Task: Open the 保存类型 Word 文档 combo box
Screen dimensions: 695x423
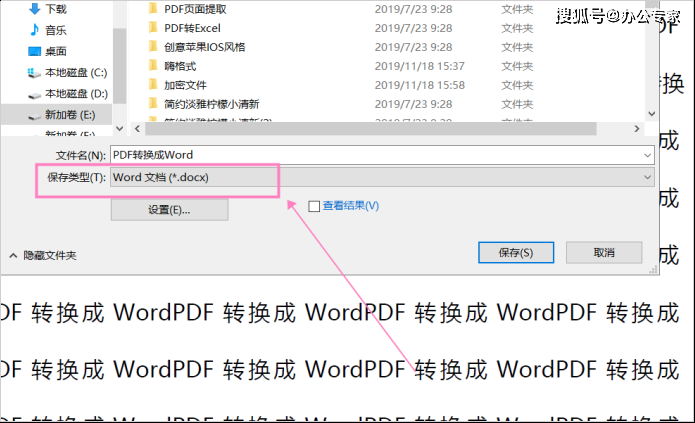Action: tap(382, 177)
